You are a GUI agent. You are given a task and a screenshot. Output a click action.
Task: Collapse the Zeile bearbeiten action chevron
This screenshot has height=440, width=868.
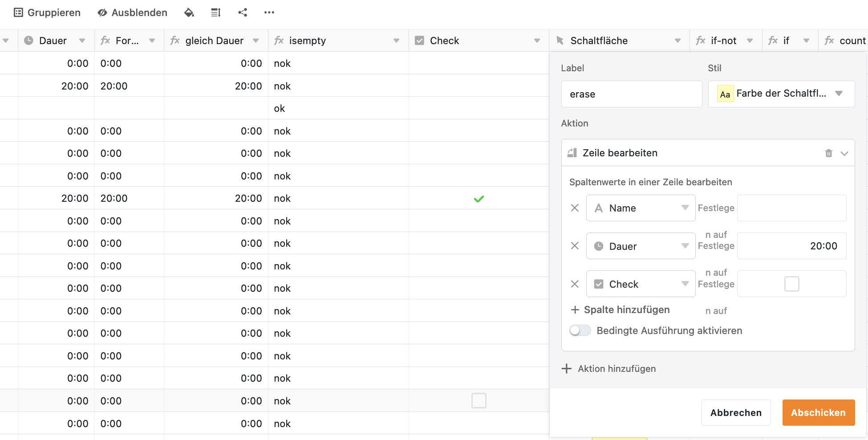coord(844,153)
